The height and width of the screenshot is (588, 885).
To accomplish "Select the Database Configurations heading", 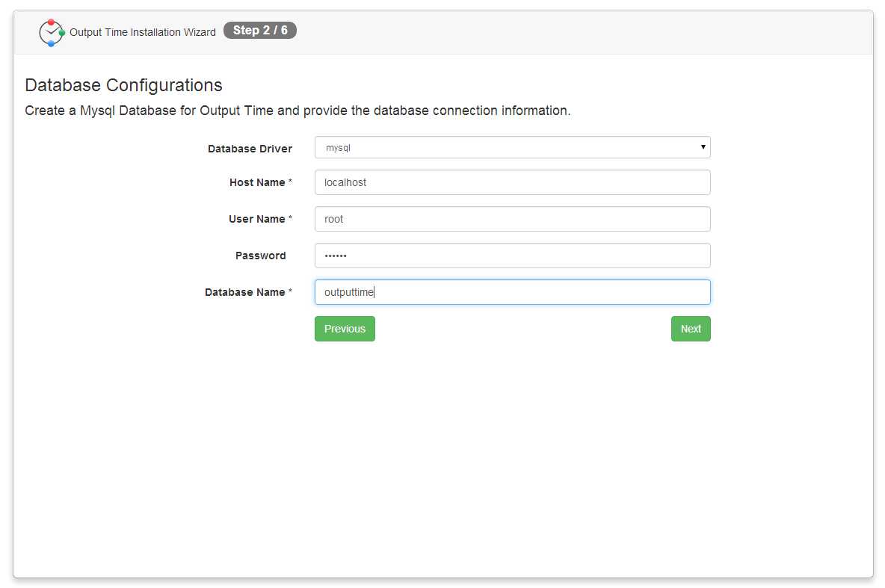I will click(x=123, y=85).
